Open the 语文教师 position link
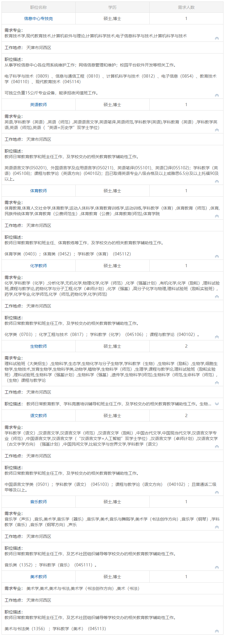Image resolution: width=225 pixels, height=644 pixels. click(38, 416)
